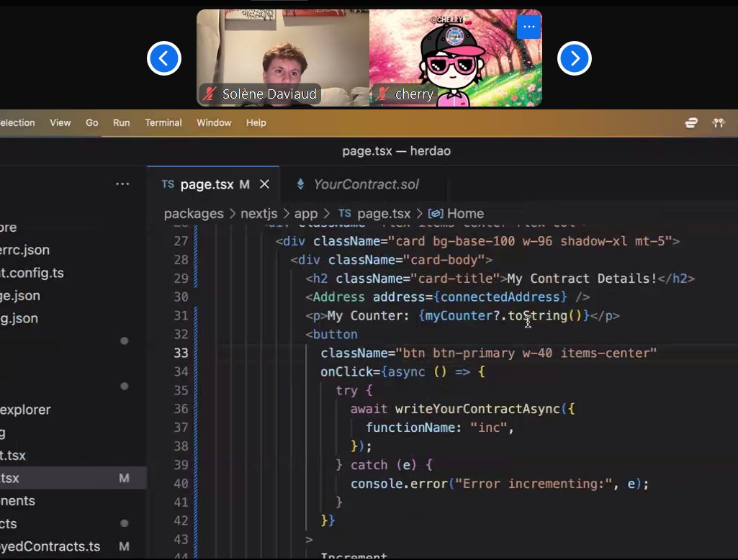The height and width of the screenshot is (560, 738).
Task: Open the Selection menu
Action: (17, 123)
